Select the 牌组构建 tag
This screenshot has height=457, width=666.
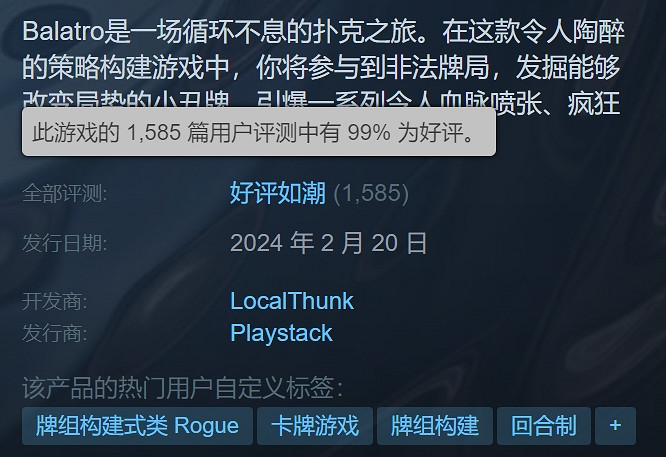pos(435,426)
